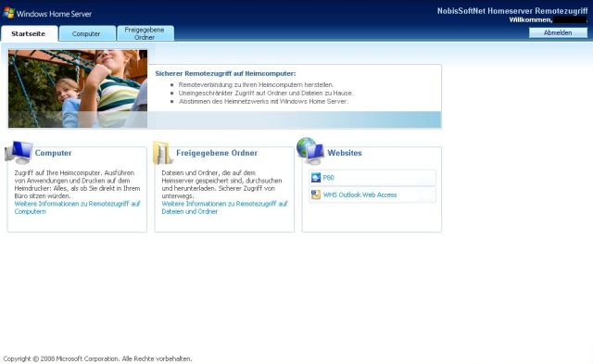Click the WHS Outlook Web Access icon
593x364 pixels.
[316, 195]
